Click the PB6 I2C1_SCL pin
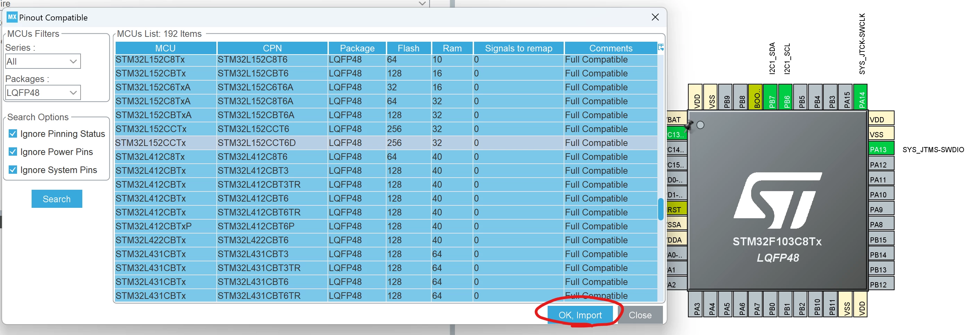This screenshot has height=335, width=980. tap(786, 97)
